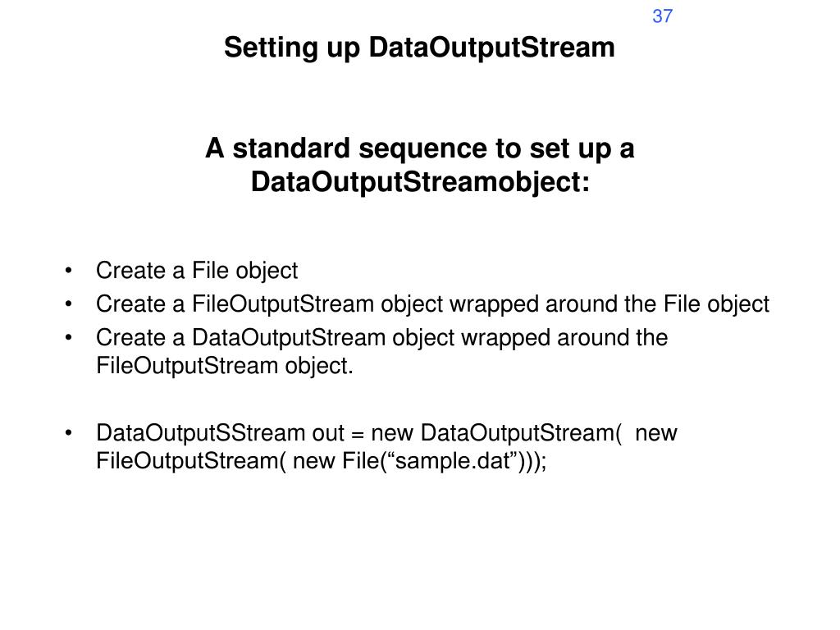Click the bullet dot before the FileOutputStream line
840x630 pixels.
point(68,304)
